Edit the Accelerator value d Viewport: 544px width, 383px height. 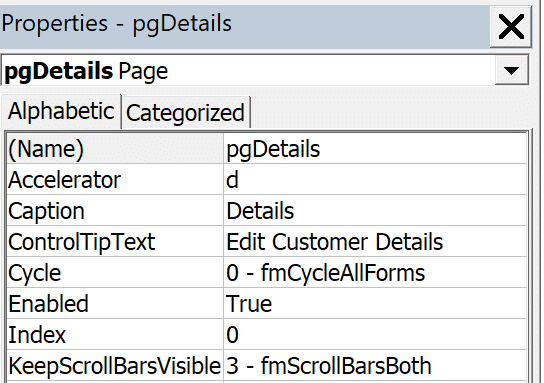tap(375, 180)
